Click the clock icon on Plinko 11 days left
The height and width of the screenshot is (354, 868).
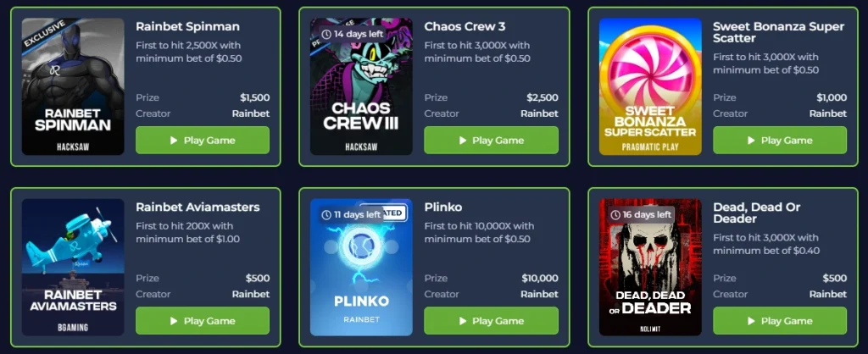tap(326, 214)
